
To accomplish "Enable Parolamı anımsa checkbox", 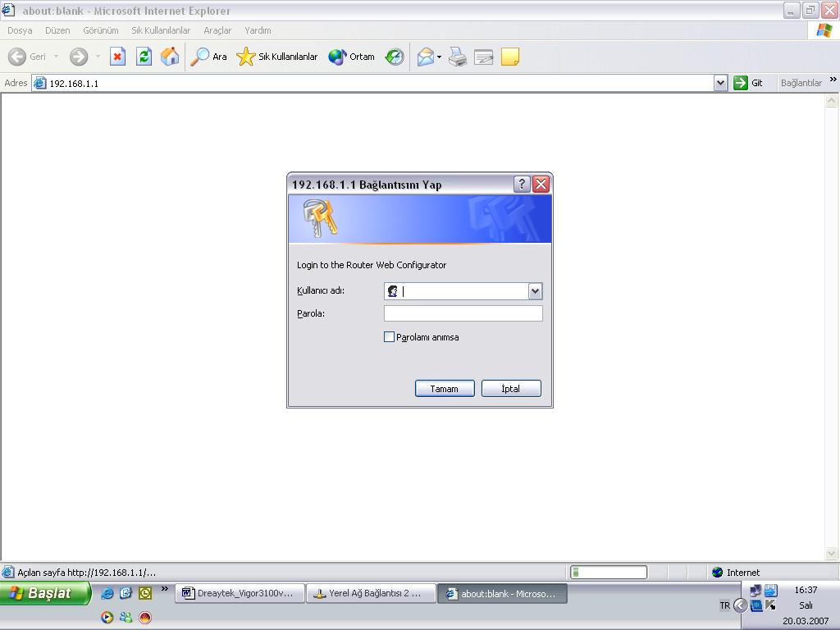I will (x=390, y=337).
